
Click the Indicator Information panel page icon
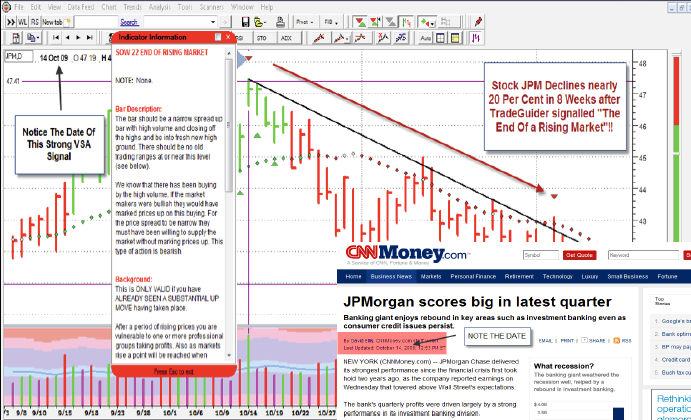218,37
